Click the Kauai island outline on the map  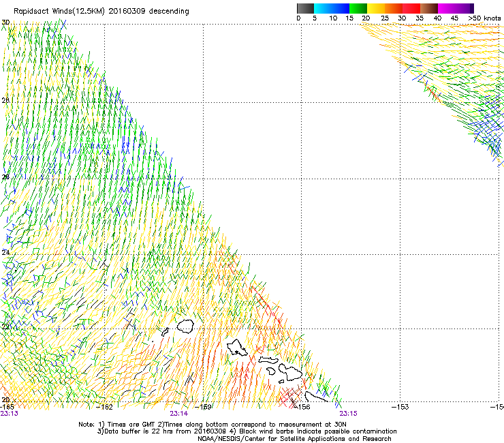[x=185, y=326]
